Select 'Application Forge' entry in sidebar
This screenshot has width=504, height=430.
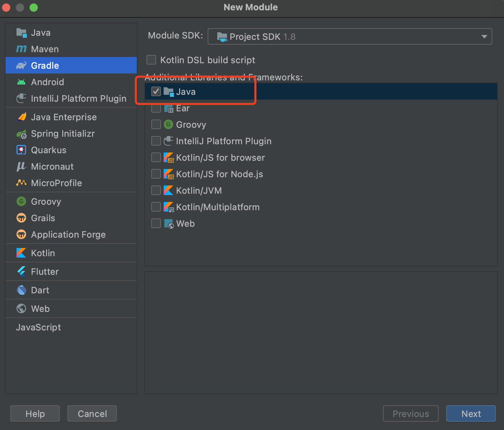71,235
